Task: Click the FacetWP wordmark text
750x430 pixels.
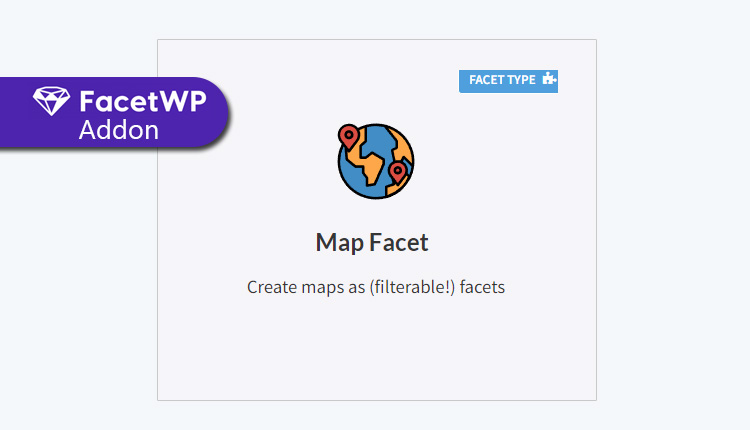Action: (x=143, y=101)
